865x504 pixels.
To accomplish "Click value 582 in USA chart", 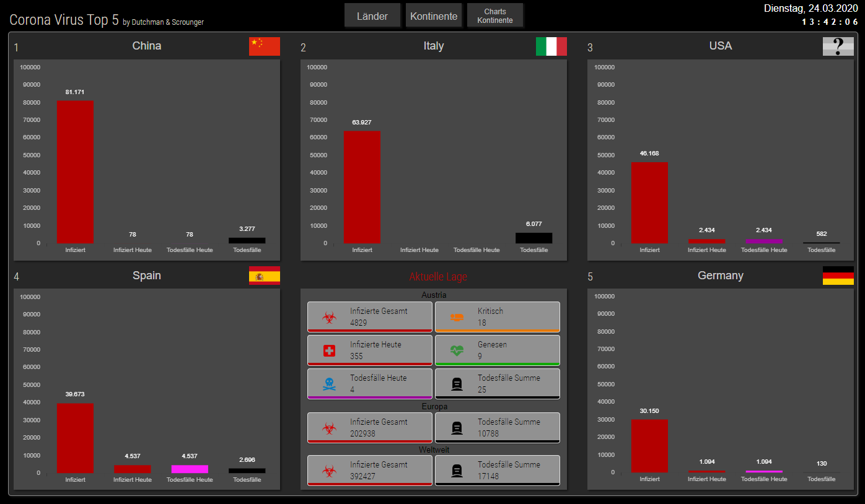I will [822, 234].
